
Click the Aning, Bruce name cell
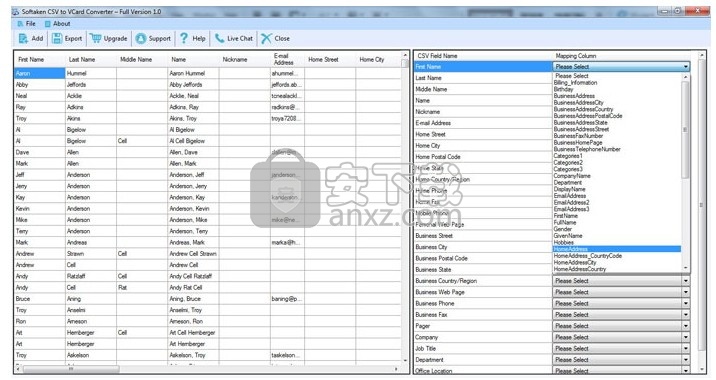pyautogui.click(x=193, y=299)
